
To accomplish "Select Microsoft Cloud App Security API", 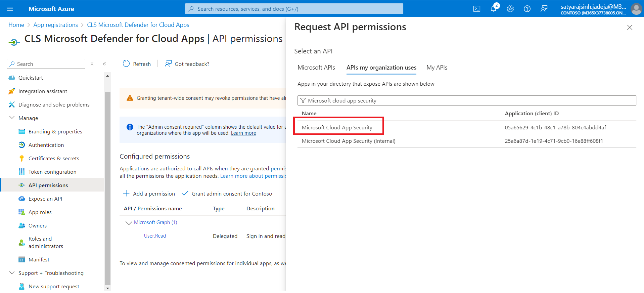I will click(x=337, y=127).
